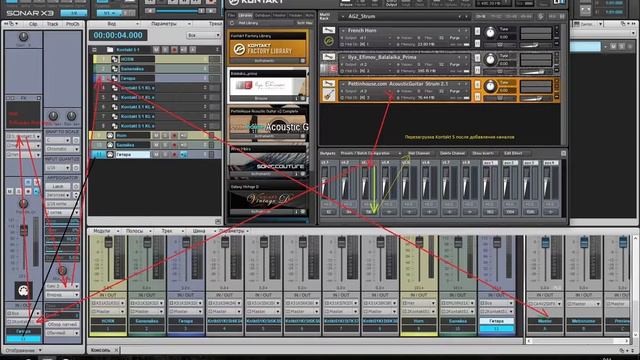640x360 pixels.
Task: Select Pettinhouse Acoustic Guitar library thumbnail
Action: click(268, 124)
